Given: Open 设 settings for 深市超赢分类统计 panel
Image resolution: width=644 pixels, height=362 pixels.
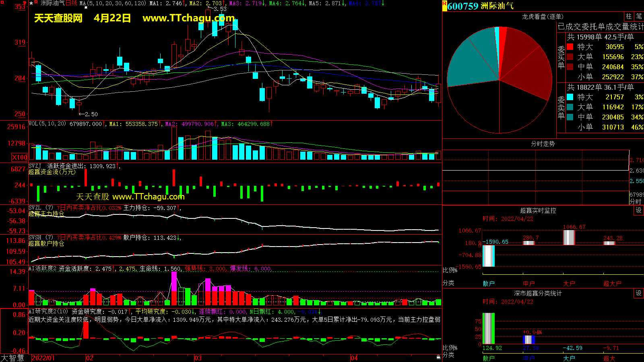Looking at the screenshot, I should [638, 293].
